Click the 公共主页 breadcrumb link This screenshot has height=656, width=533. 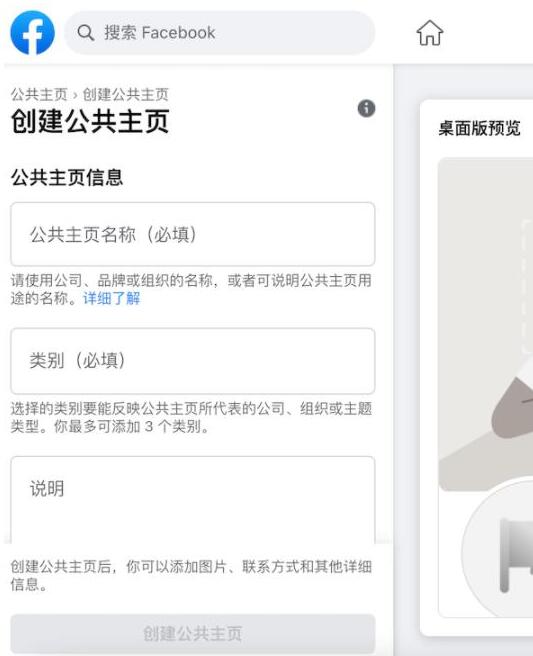[39, 94]
